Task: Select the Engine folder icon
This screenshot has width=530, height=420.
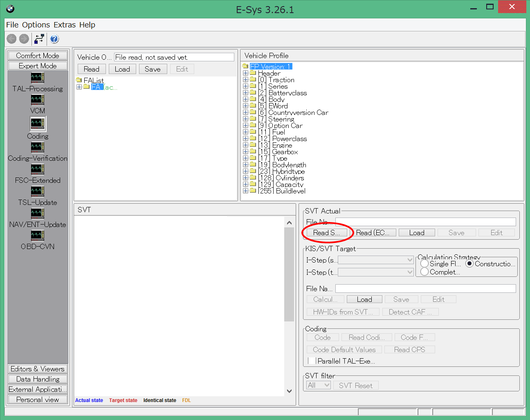Action: [x=253, y=145]
